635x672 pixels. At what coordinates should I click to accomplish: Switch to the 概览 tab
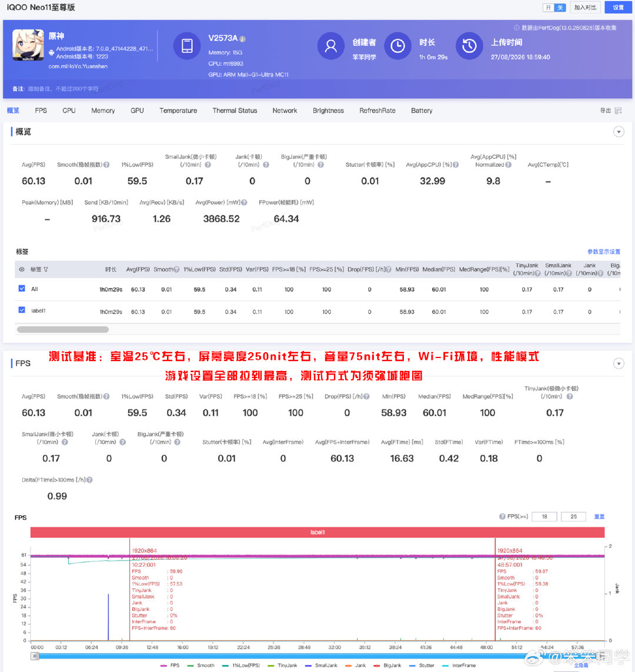tap(13, 111)
